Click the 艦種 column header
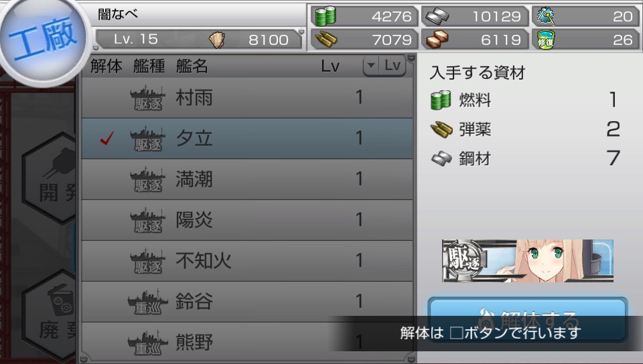This screenshot has width=643, height=364. point(149,66)
